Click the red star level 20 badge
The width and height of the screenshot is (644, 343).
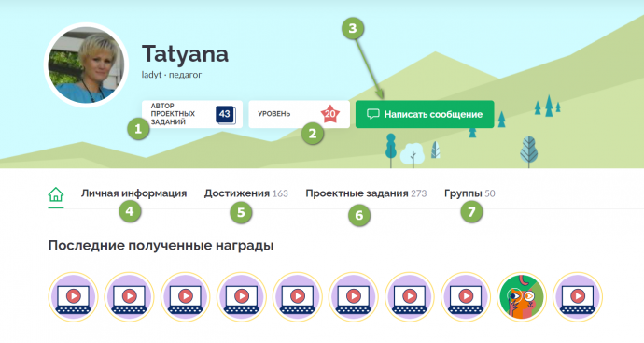click(330, 114)
